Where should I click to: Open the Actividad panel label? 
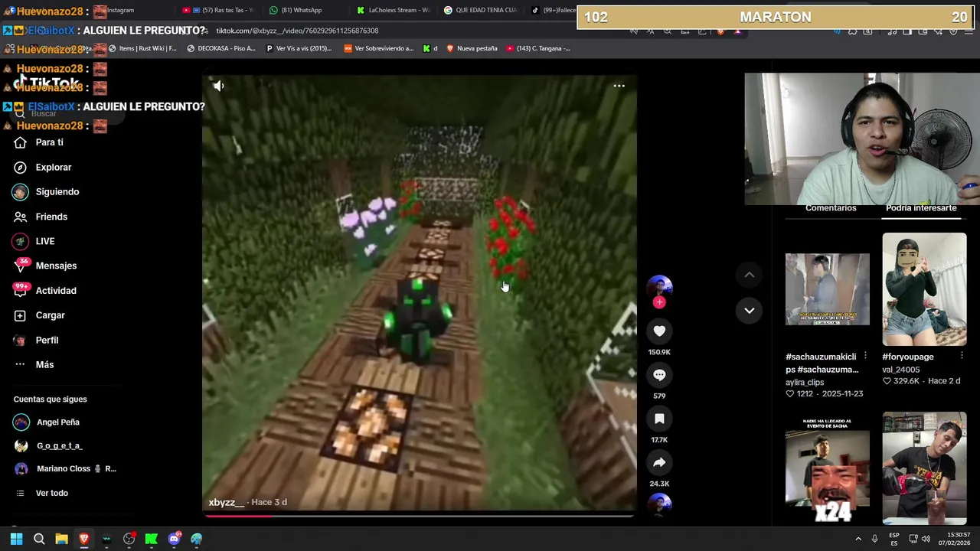point(56,291)
